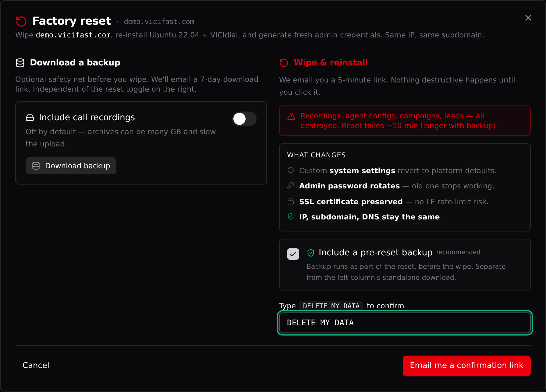Click the Download backup button
This screenshot has height=392, width=546.
pyautogui.click(x=71, y=166)
